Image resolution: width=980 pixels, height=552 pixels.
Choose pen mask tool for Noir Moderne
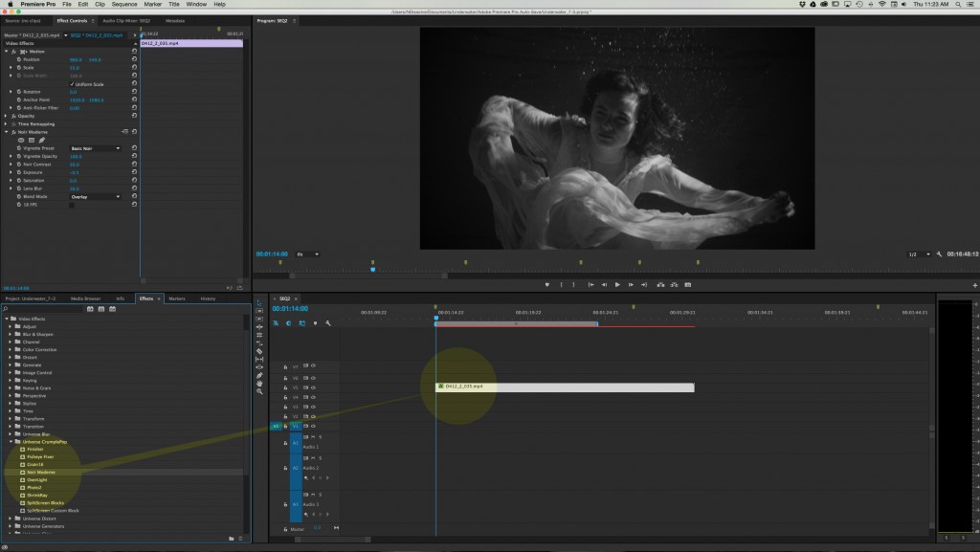point(42,140)
